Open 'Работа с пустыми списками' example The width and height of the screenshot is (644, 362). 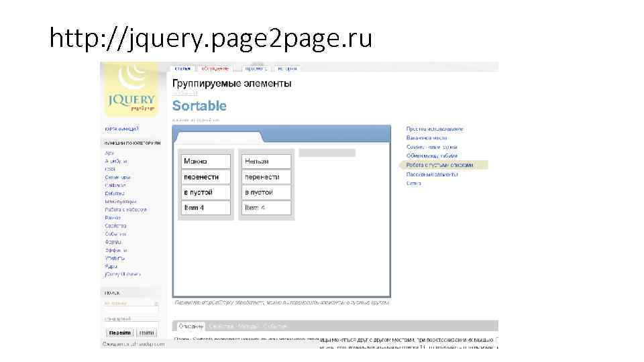(x=439, y=165)
